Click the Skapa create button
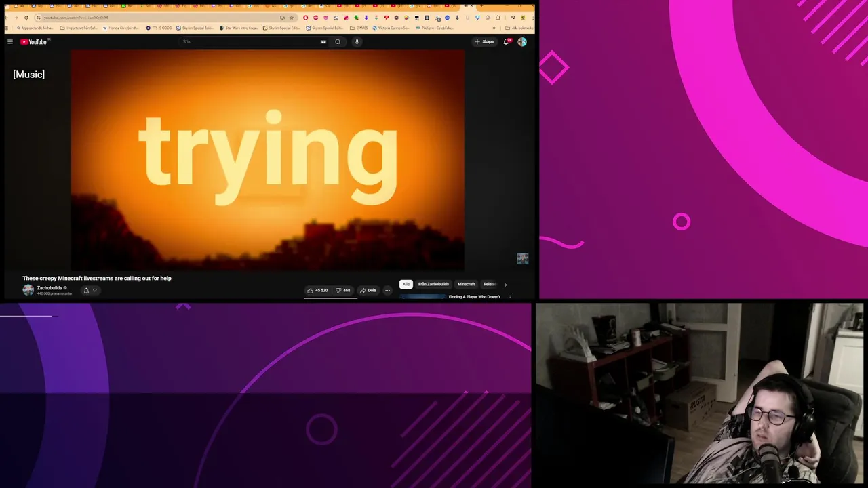 pyautogui.click(x=484, y=41)
